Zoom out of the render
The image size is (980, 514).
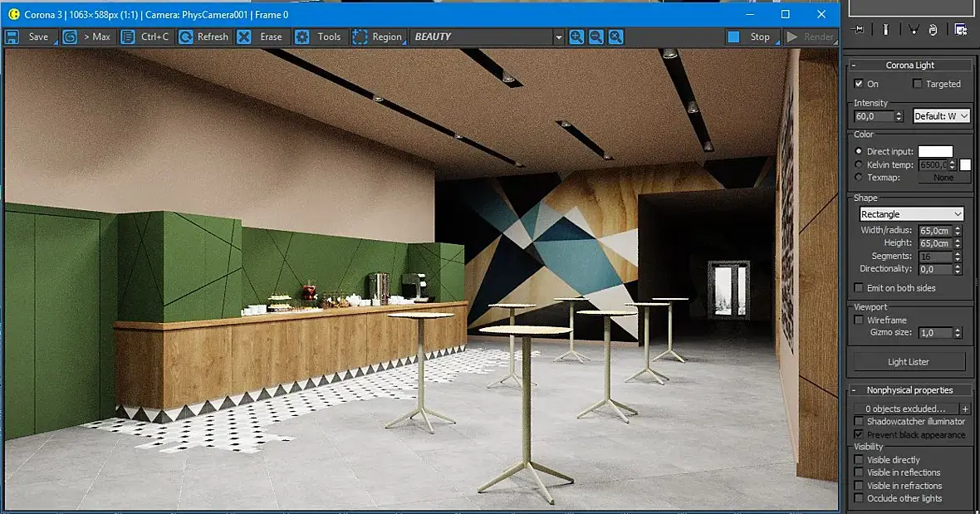pos(596,37)
